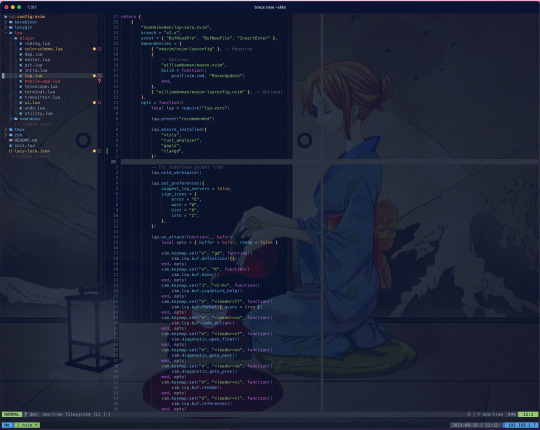Click the red unstaged square on lazy-lock.json row
540x430 pixels.
tap(100, 151)
